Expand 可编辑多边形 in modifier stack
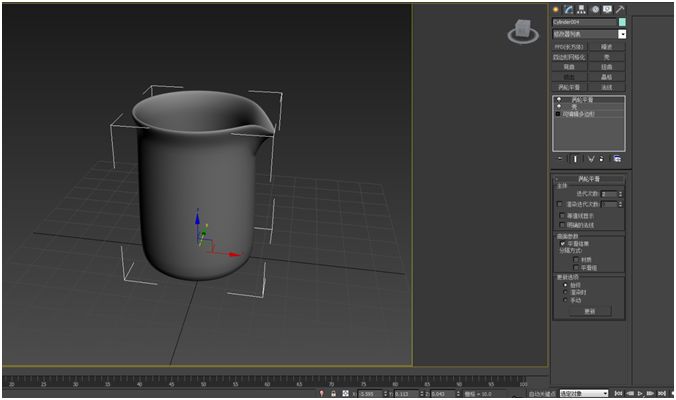676x400 pixels. point(558,114)
